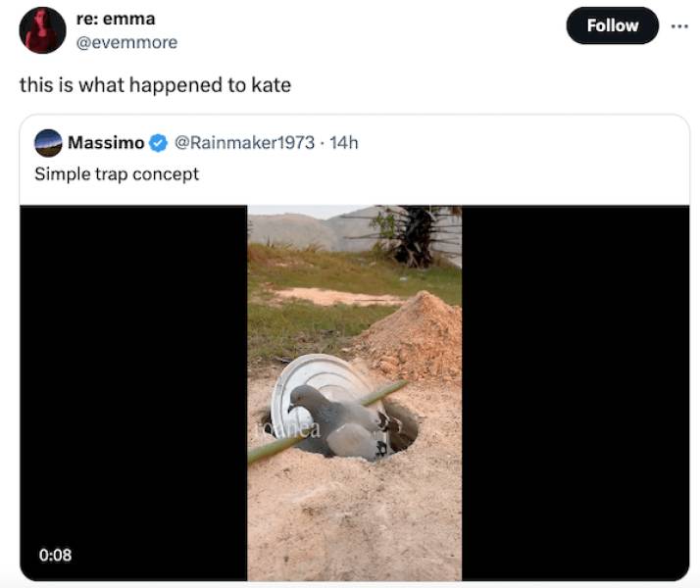Click the 14h timestamp on quoted post
This screenshot has width=700, height=588.
pyautogui.click(x=344, y=143)
